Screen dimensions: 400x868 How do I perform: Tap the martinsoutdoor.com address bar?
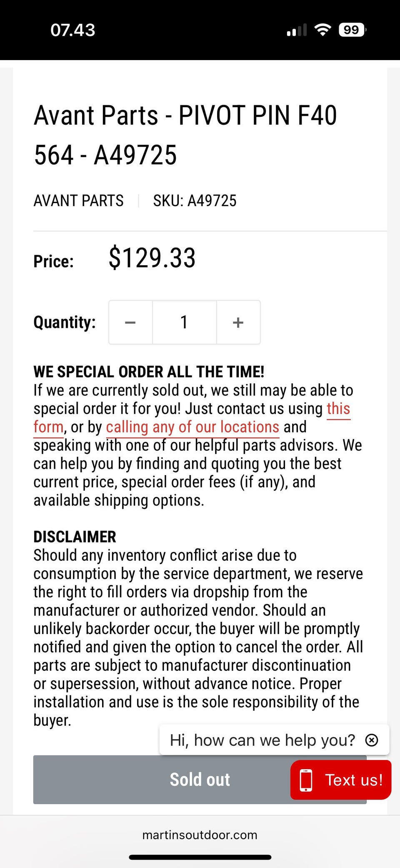coord(200,835)
